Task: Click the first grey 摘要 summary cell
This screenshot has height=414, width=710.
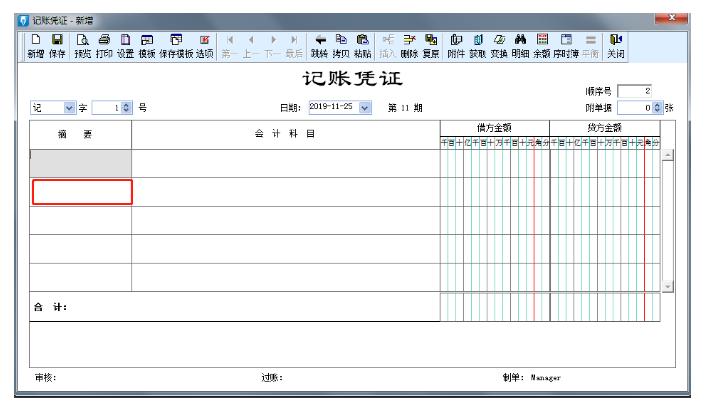Action: click(81, 164)
